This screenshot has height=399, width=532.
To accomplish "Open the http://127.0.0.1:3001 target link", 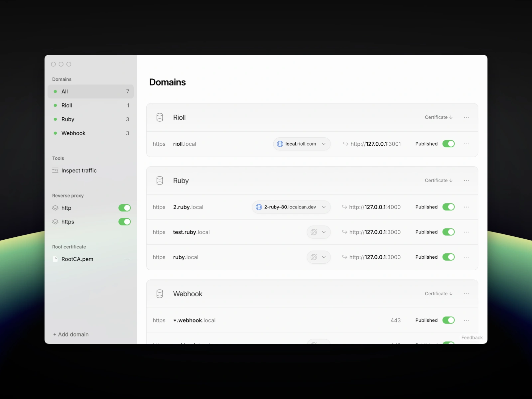I will [376, 144].
